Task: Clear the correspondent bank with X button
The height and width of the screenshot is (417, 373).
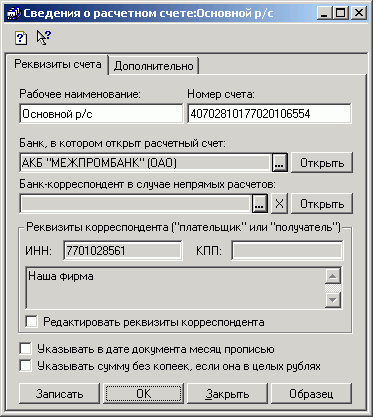Action: point(279,203)
